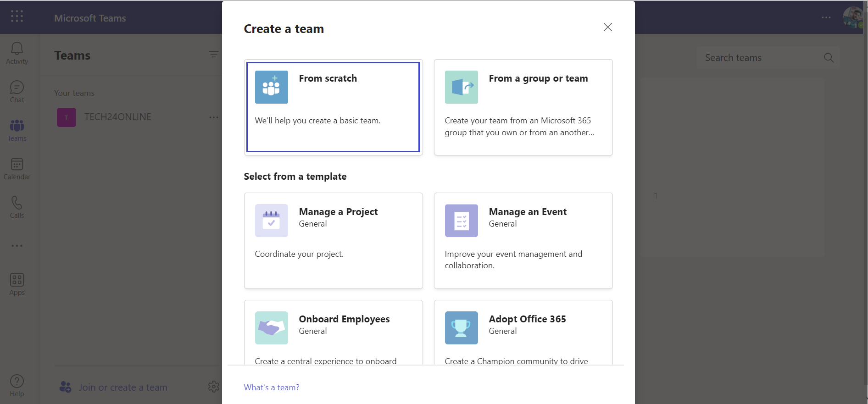This screenshot has width=868, height=404.
Task: Open settings and more ellipsis in header
Action: (x=826, y=17)
